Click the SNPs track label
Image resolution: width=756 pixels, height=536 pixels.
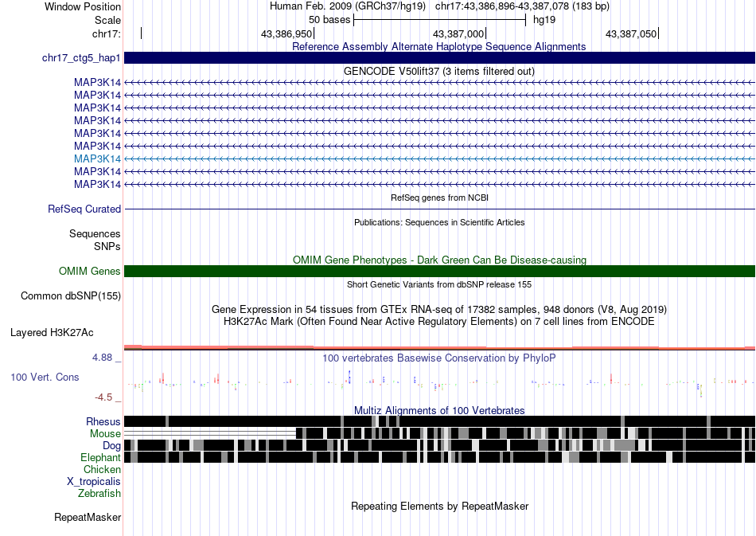tap(107, 247)
